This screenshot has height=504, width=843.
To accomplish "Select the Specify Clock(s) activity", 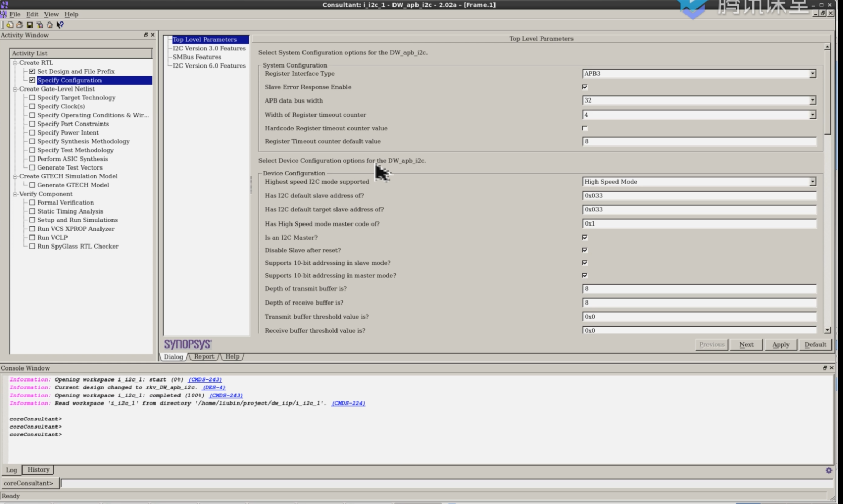I will point(61,106).
